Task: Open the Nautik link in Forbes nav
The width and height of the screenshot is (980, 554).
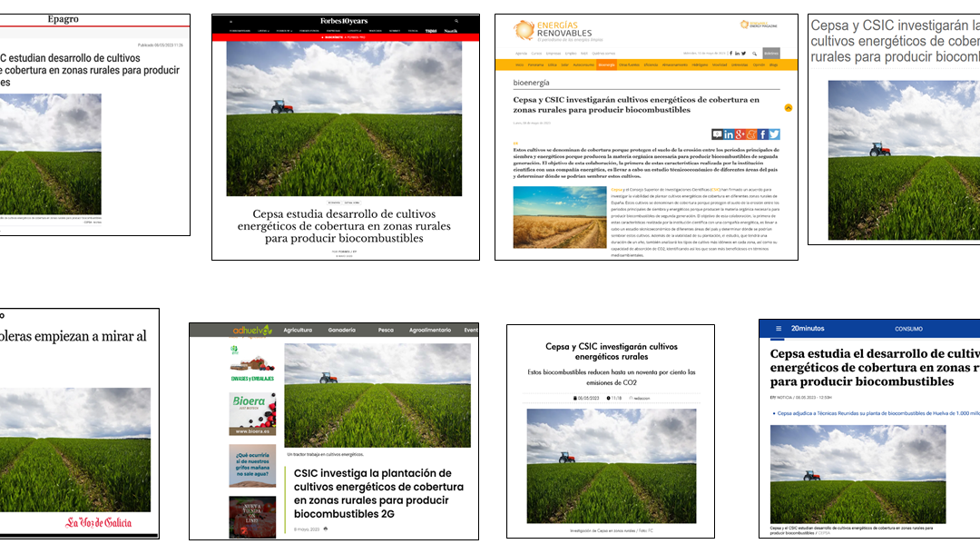Action: click(x=451, y=31)
